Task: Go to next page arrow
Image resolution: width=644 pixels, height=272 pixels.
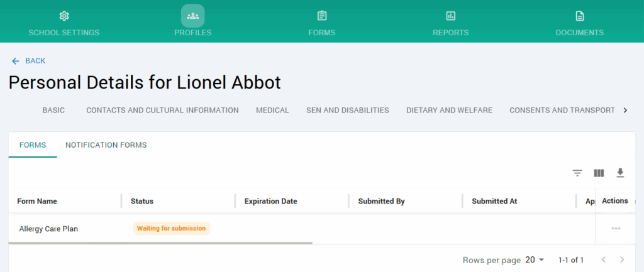Action: (x=622, y=260)
